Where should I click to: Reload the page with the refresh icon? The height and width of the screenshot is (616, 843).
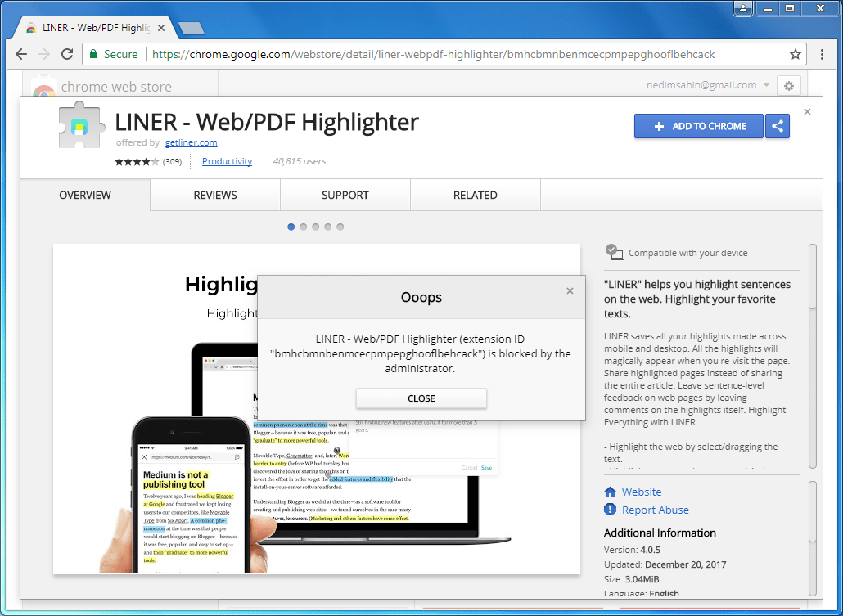(x=67, y=54)
